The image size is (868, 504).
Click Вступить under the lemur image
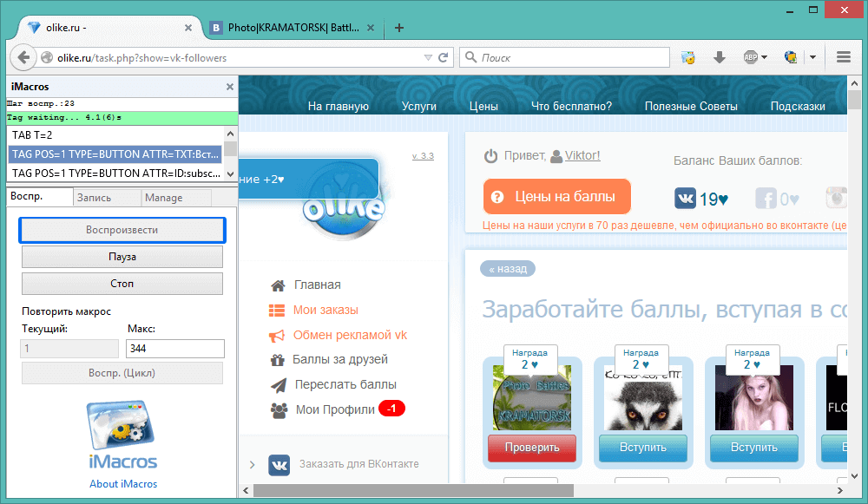tap(642, 448)
